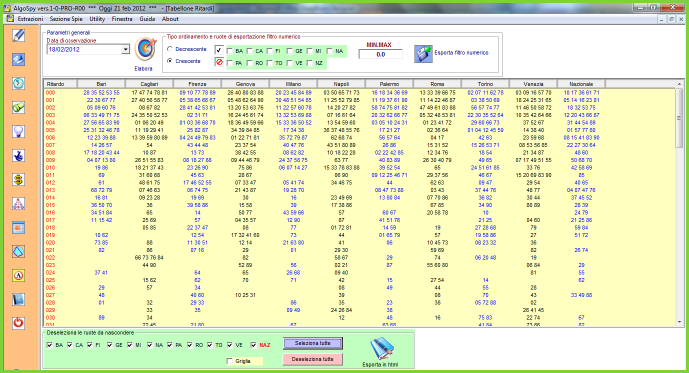Enable the Griglia checkbox
Image resolution: width=689 pixels, height=373 pixels.
(229, 361)
